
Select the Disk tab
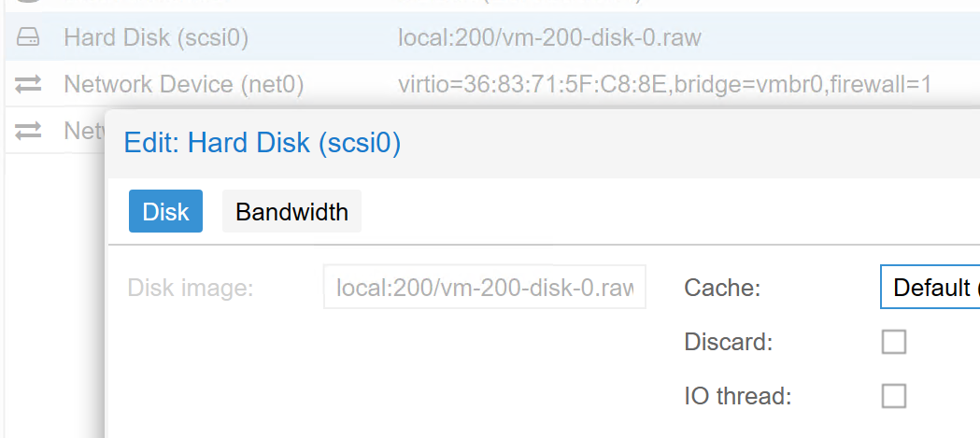coord(165,212)
